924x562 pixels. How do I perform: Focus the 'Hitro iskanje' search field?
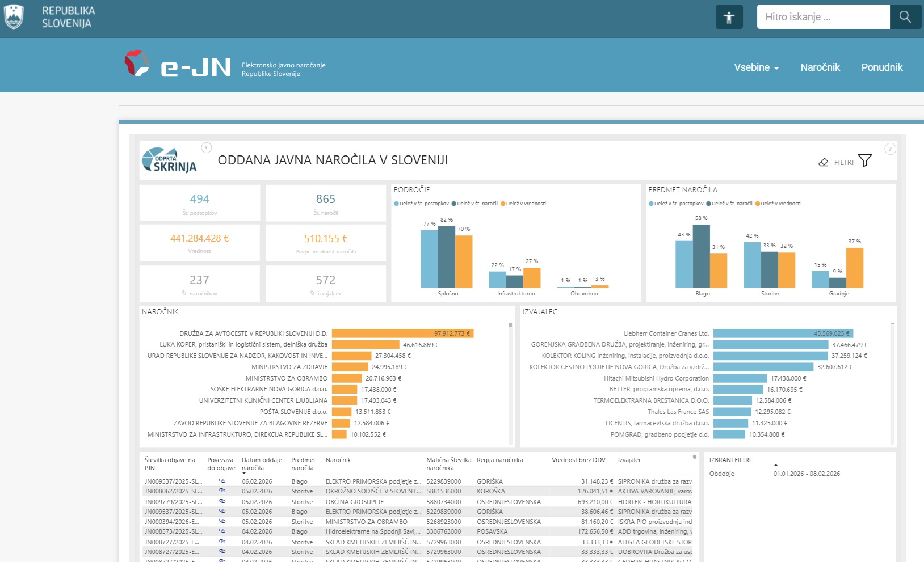click(x=822, y=17)
